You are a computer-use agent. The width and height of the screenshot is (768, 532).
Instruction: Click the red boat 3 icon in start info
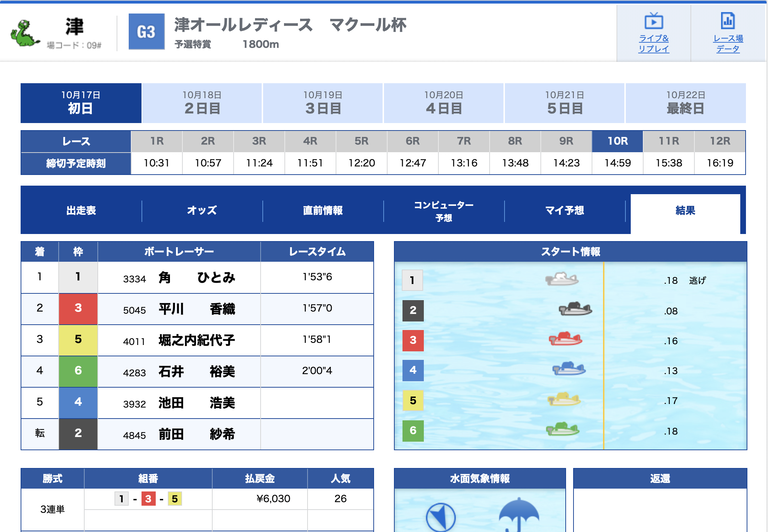565,339
